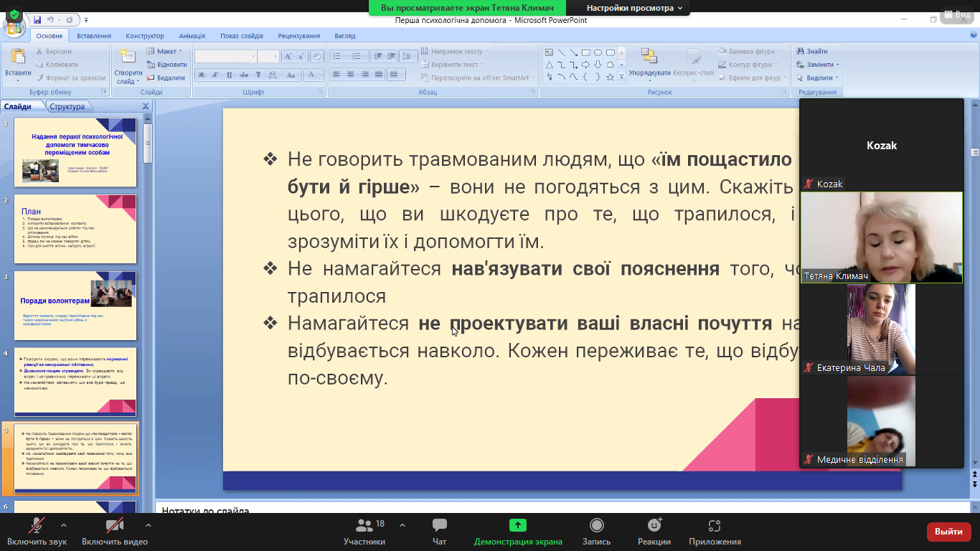This screenshot has height=551, width=980.
Task: Open the Reactions icon
Action: tap(654, 526)
